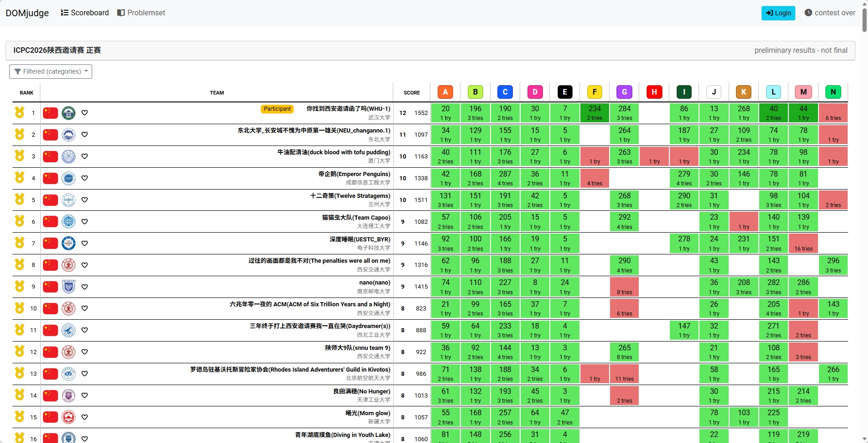Open problem B lime badge
Viewport: 868px width, 443px height.
point(475,92)
